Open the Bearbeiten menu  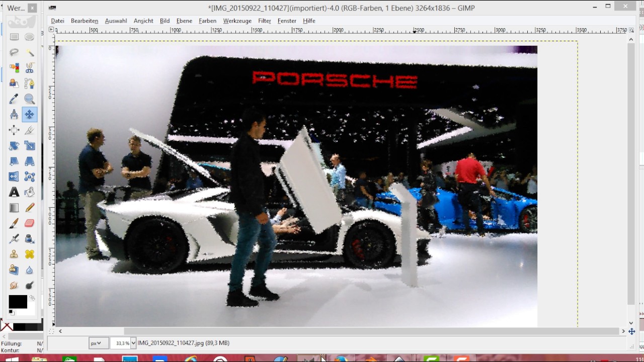tap(85, 21)
